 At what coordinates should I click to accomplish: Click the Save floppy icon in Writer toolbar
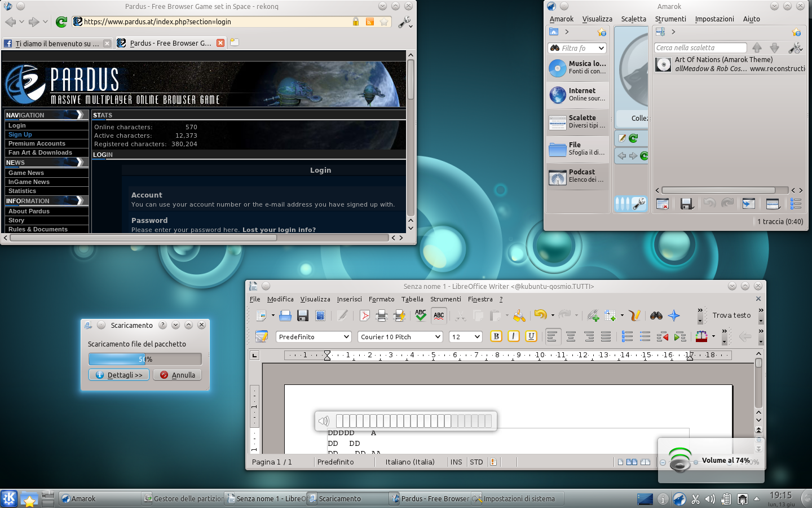[303, 316]
